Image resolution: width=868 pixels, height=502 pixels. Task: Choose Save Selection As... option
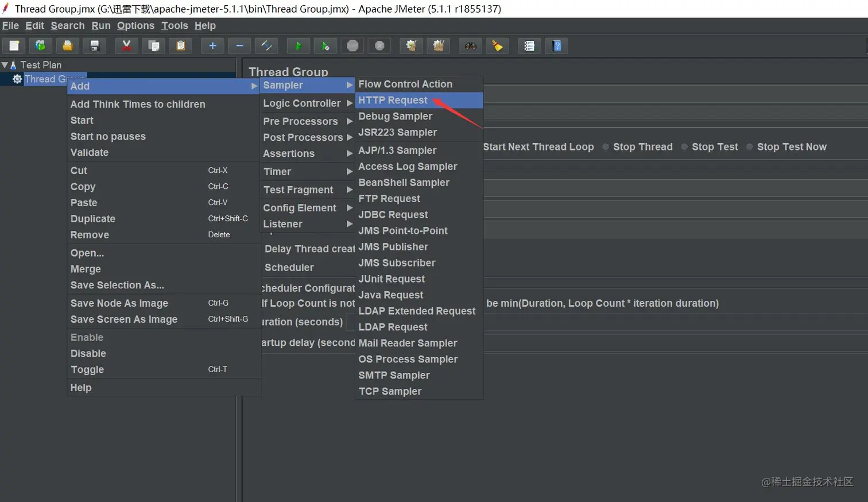(x=164, y=285)
